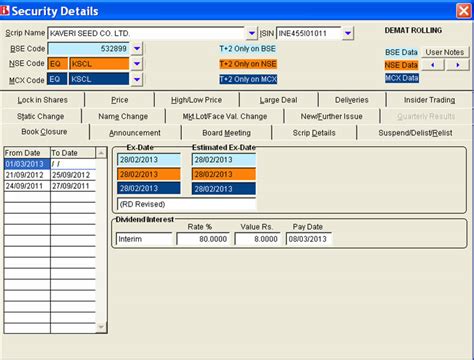Click the orange T+2 Only on NSE label

click(x=248, y=64)
